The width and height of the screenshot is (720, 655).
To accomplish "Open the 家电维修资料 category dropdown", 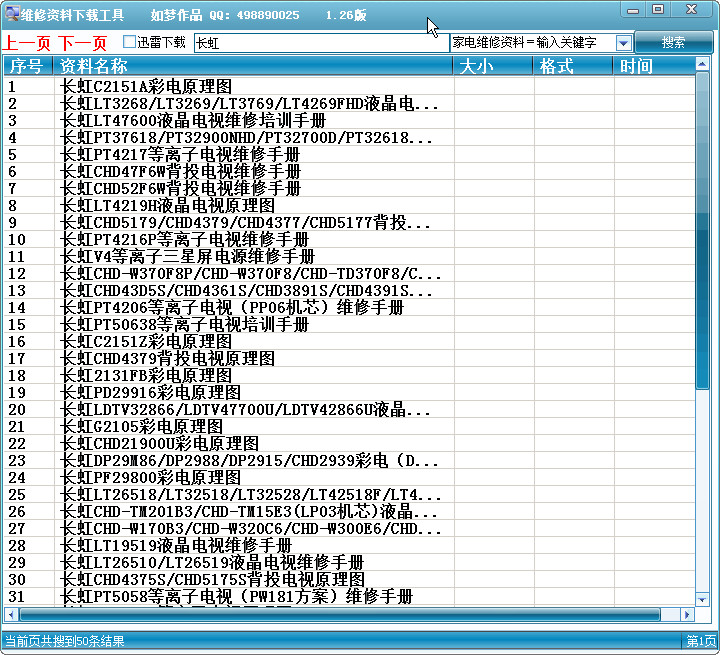I will point(623,43).
